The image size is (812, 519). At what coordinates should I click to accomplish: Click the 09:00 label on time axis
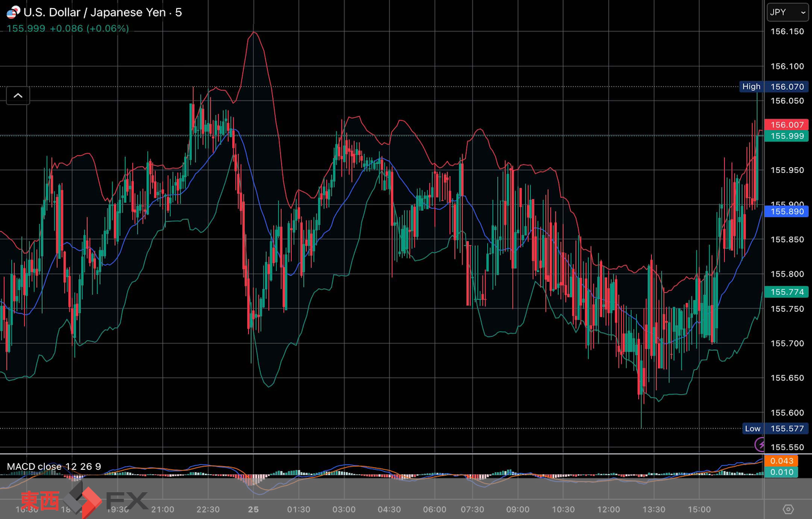(518, 509)
